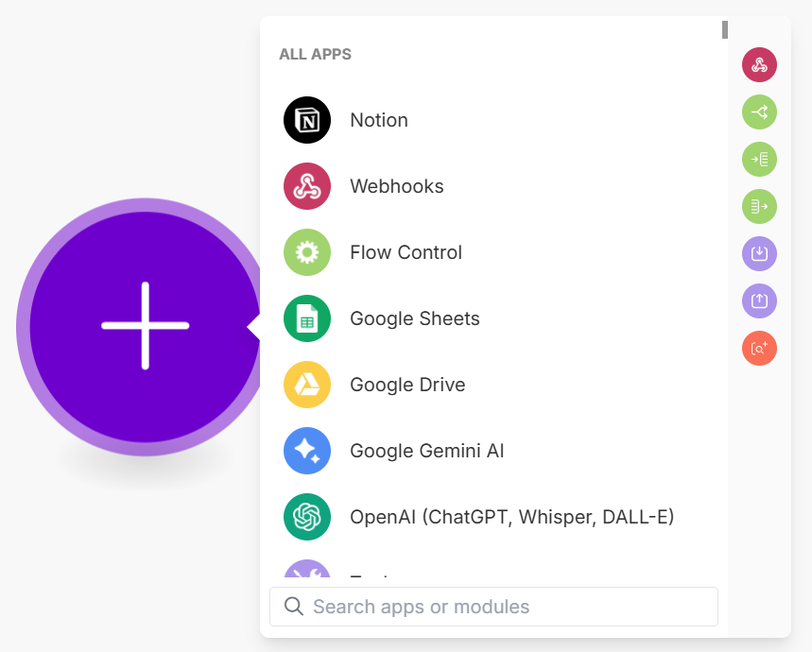
Task: Click the magnifier icon in search box
Action: (294, 606)
